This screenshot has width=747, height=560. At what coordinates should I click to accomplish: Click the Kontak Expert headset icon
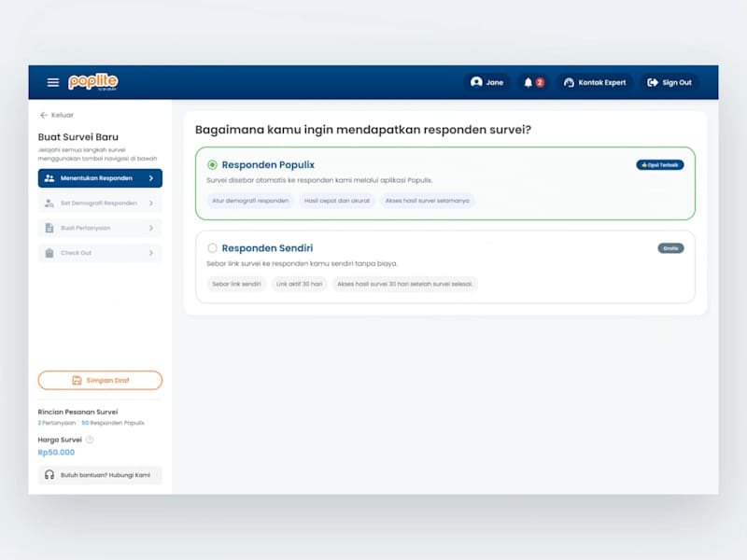click(569, 82)
